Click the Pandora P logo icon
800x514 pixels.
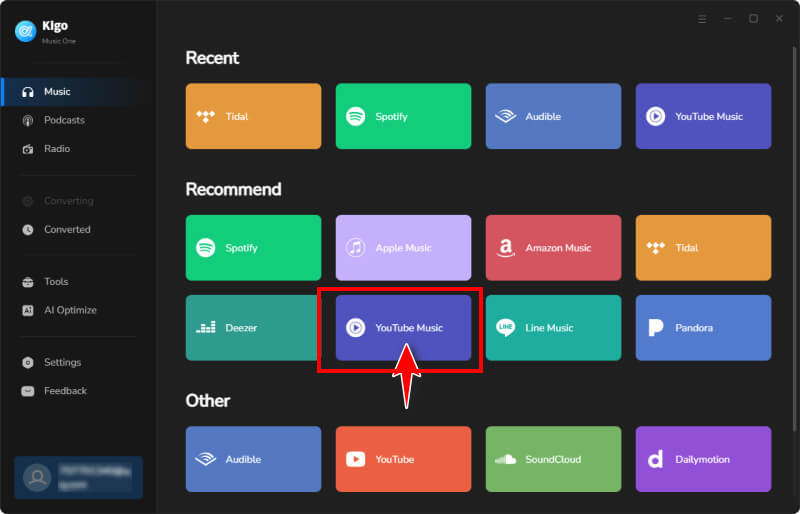(x=656, y=328)
